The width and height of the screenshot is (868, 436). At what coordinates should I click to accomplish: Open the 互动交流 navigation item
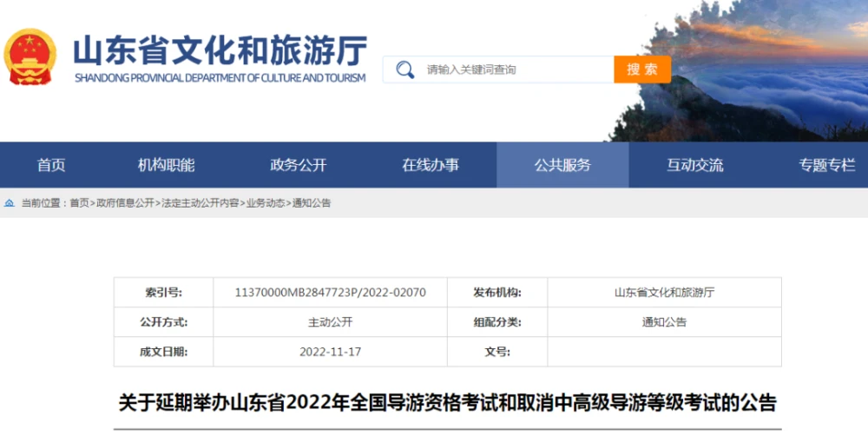(x=694, y=165)
